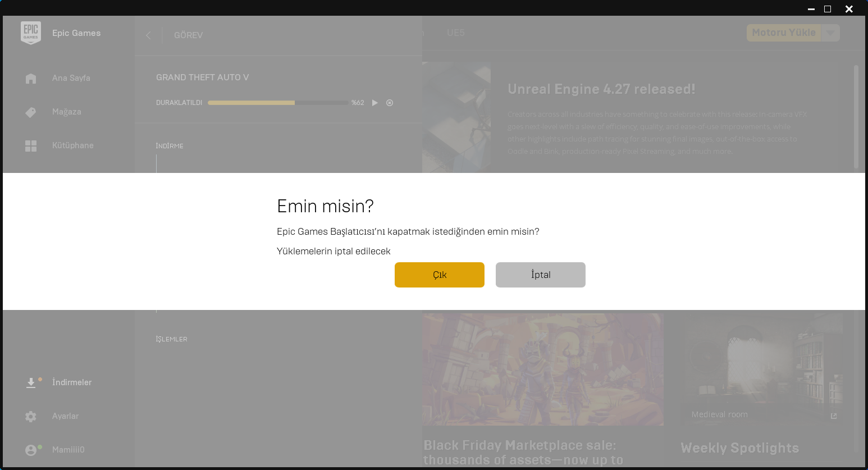868x470 pixels.
Task: Click the external link icon on Medieval room
Action: (x=834, y=416)
